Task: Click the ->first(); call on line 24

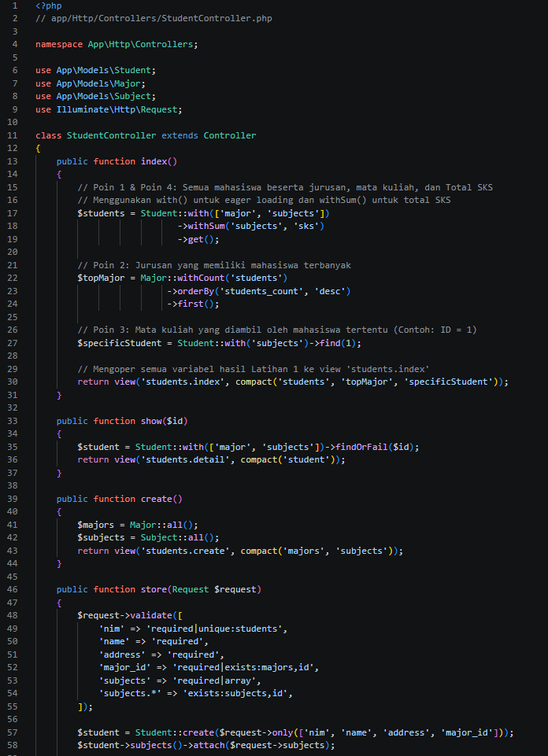Action: click(x=193, y=304)
